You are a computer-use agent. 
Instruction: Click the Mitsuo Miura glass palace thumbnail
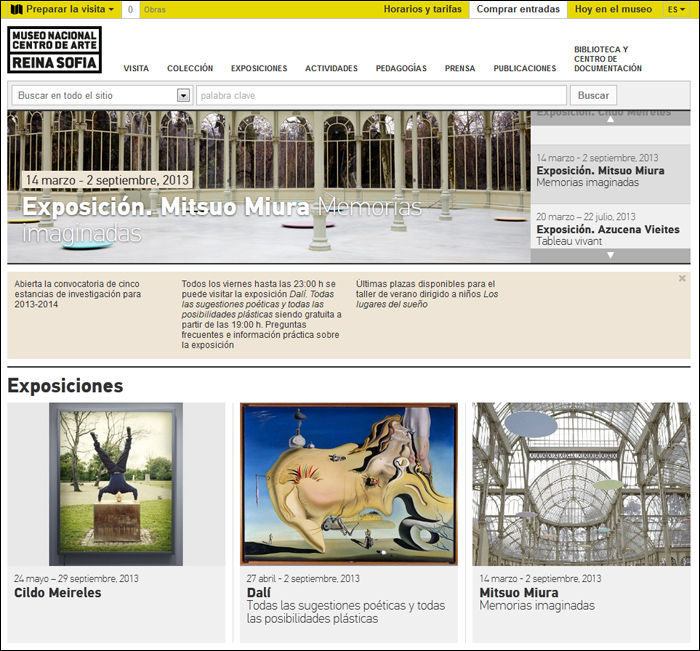point(581,484)
